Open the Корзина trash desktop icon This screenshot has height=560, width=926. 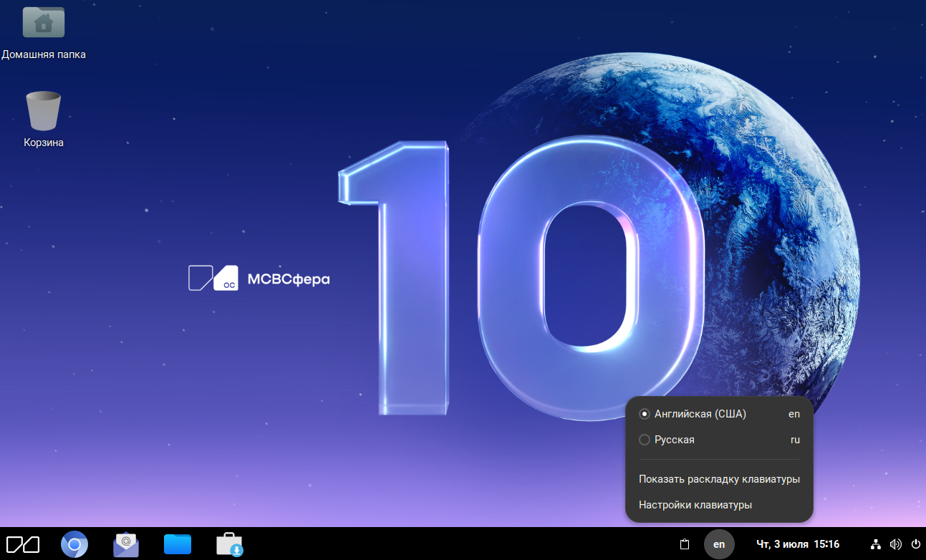point(44,111)
